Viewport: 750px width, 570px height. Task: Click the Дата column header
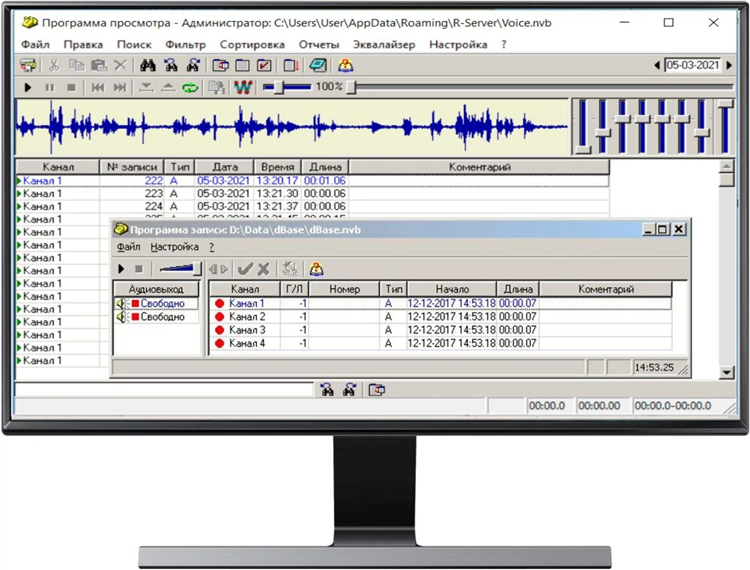coord(224,167)
